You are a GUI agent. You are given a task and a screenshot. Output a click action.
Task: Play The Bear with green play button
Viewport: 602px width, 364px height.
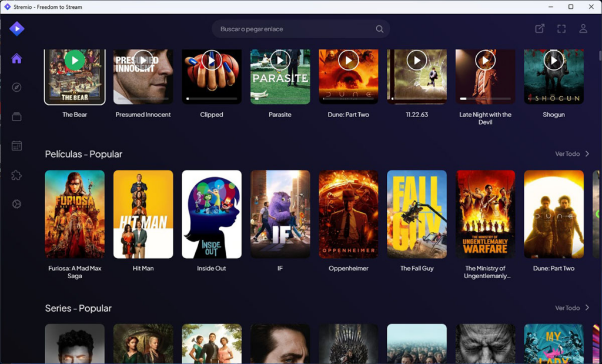[75, 61]
